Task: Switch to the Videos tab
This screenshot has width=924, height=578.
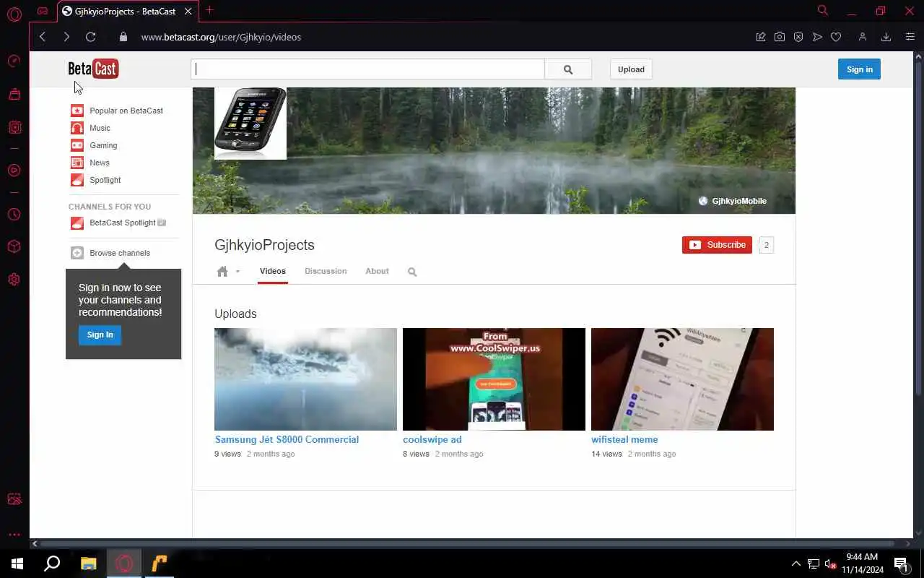Action: (x=273, y=271)
